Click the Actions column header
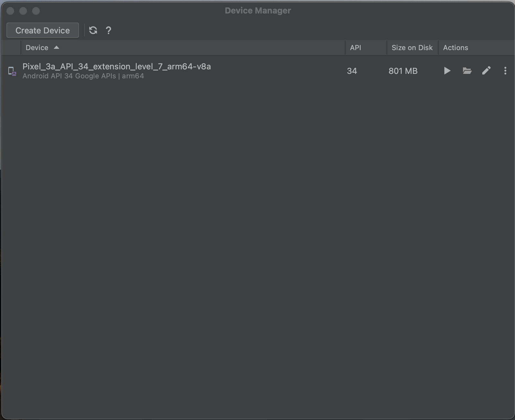 pos(455,48)
